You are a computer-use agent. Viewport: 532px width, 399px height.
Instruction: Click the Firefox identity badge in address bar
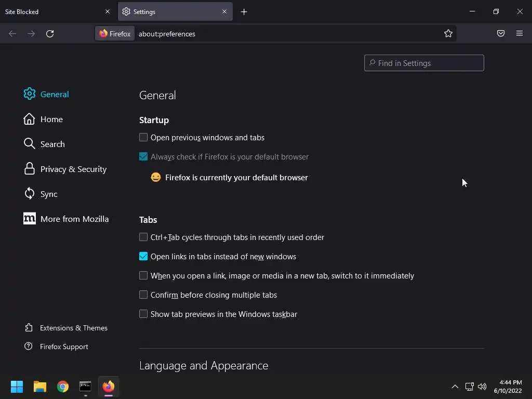(115, 34)
